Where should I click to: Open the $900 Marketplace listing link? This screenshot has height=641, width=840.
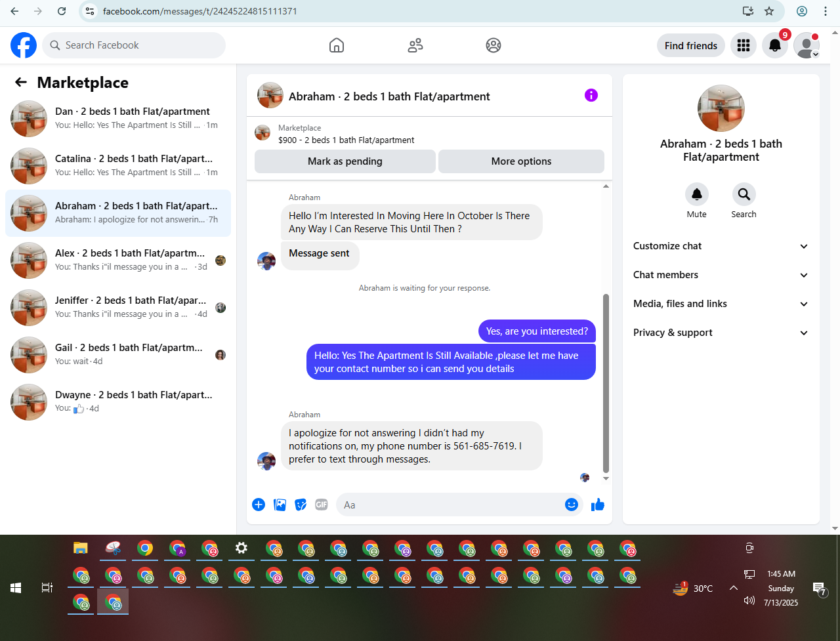click(346, 140)
